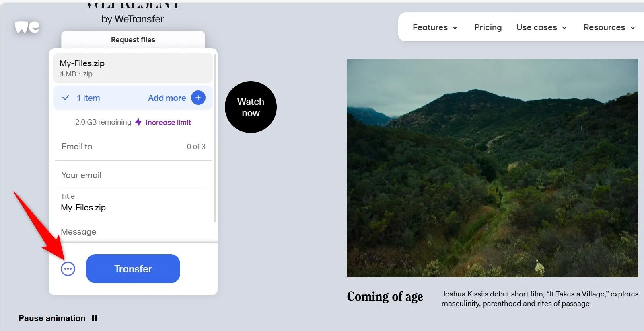The width and height of the screenshot is (644, 331).
Task: Click the mountain landscape film image
Action: click(492, 168)
